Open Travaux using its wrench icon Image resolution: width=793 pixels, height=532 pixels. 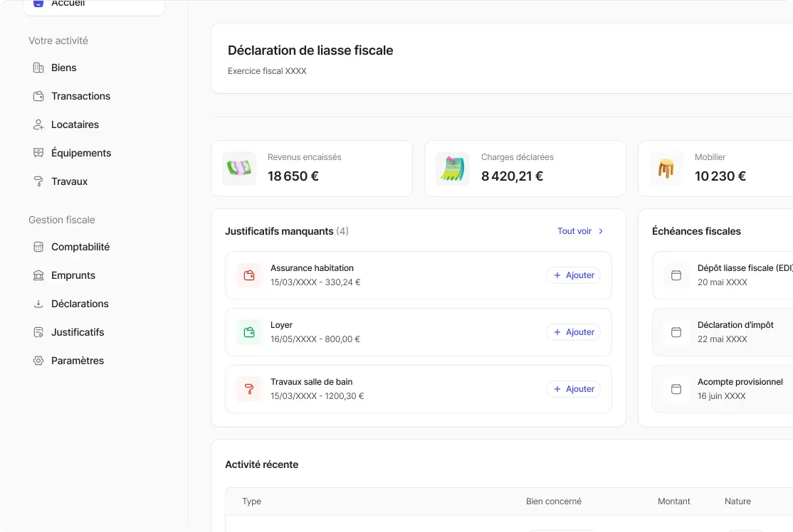(38, 181)
